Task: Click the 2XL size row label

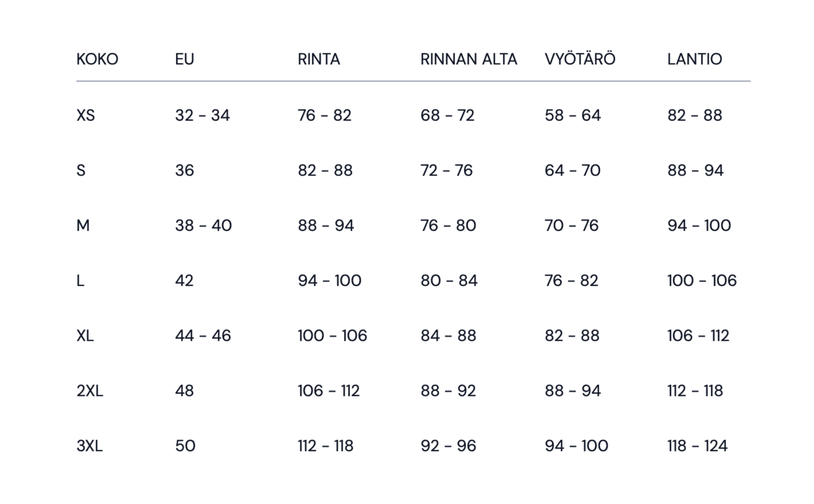Action: coord(90,391)
